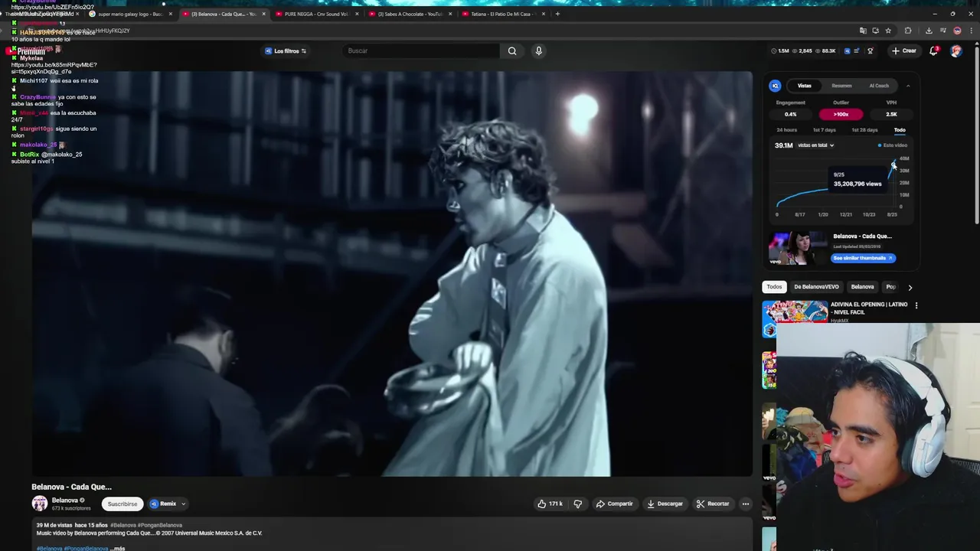Dislike the video
Screen dimensions: 980x551
tap(578, 504)
